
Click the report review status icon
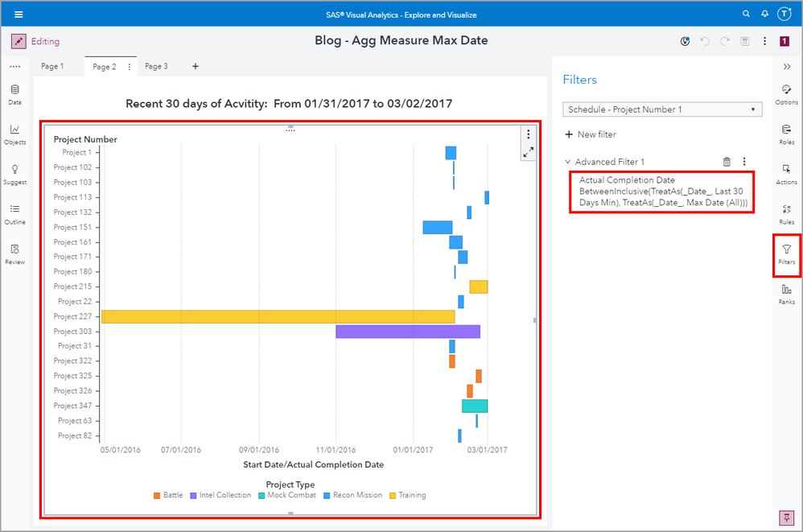click(x=685, y=41)
